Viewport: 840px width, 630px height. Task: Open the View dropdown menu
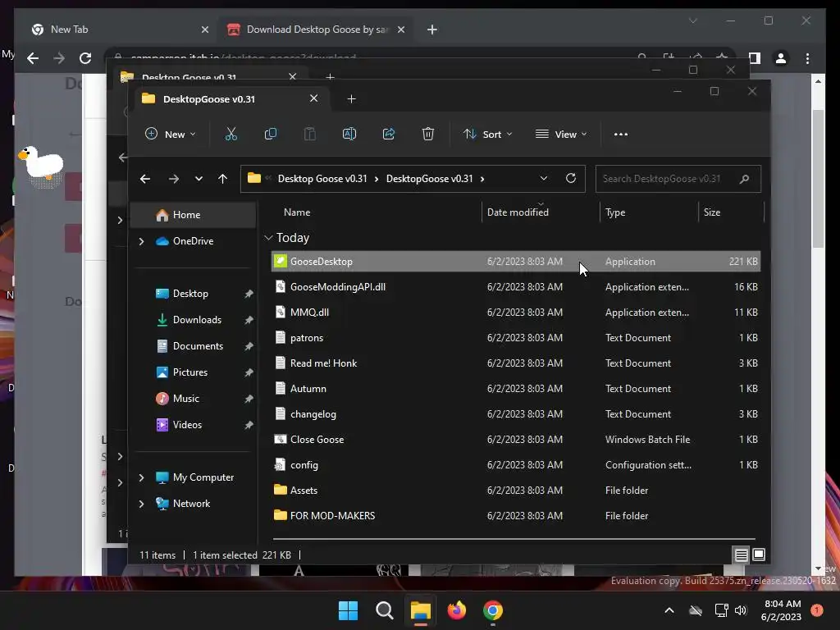point(561,134)
